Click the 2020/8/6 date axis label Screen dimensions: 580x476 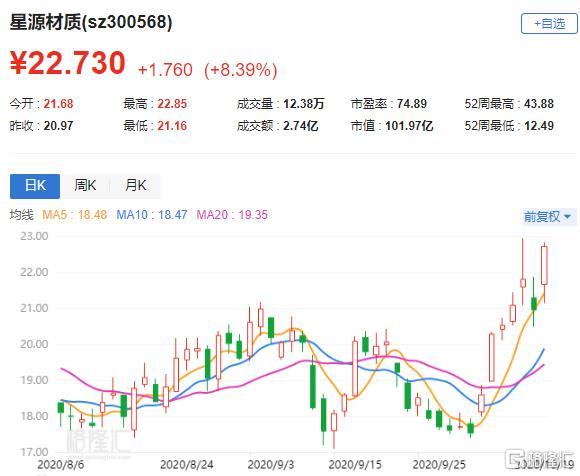(x=61, y=465)
